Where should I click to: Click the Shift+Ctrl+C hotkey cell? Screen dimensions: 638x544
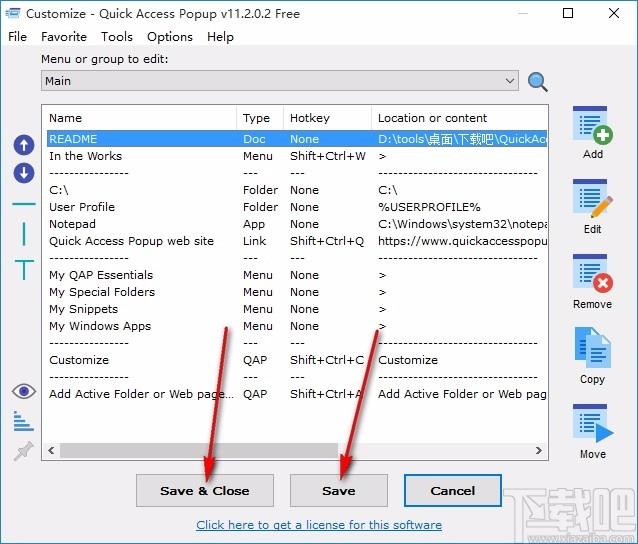[327, 360]
